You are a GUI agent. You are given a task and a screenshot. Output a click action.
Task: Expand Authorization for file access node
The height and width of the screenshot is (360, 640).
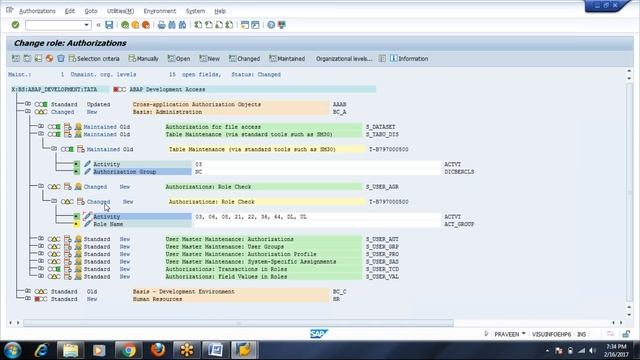(x=41, y=127)
